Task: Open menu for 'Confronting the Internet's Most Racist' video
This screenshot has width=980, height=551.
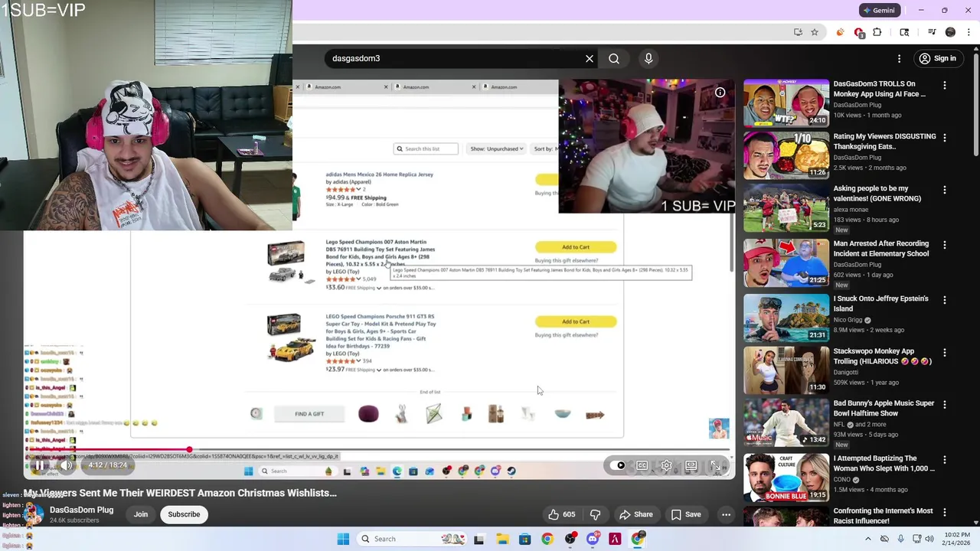Action: click(x=945, y=513)
